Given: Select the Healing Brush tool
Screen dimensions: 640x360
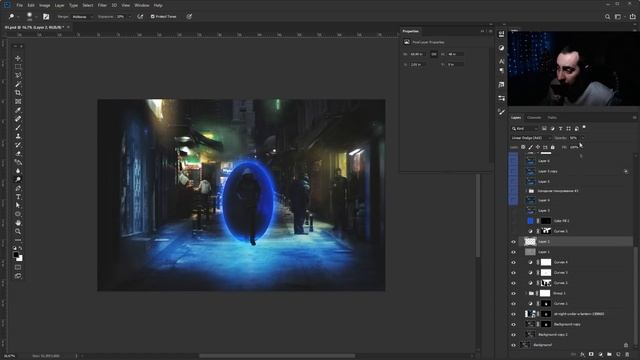Looking at the screenshot, I should pyautogui.click(x=18, y=119).
